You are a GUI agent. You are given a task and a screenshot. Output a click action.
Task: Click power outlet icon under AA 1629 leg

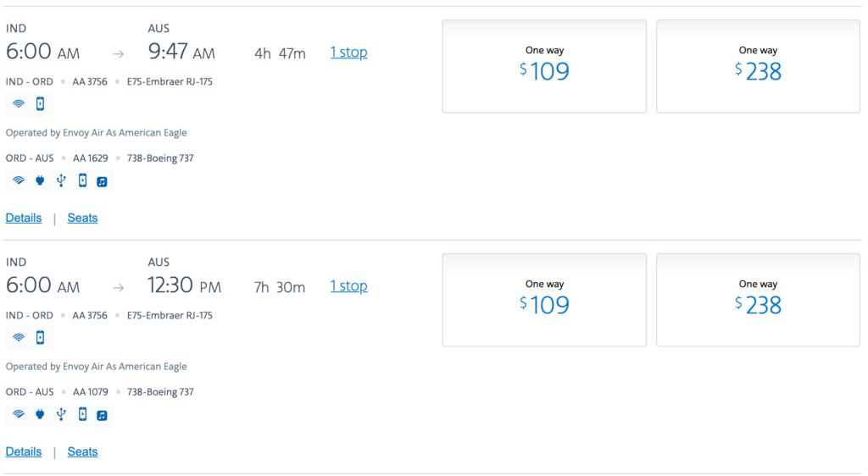pos(40,180)
